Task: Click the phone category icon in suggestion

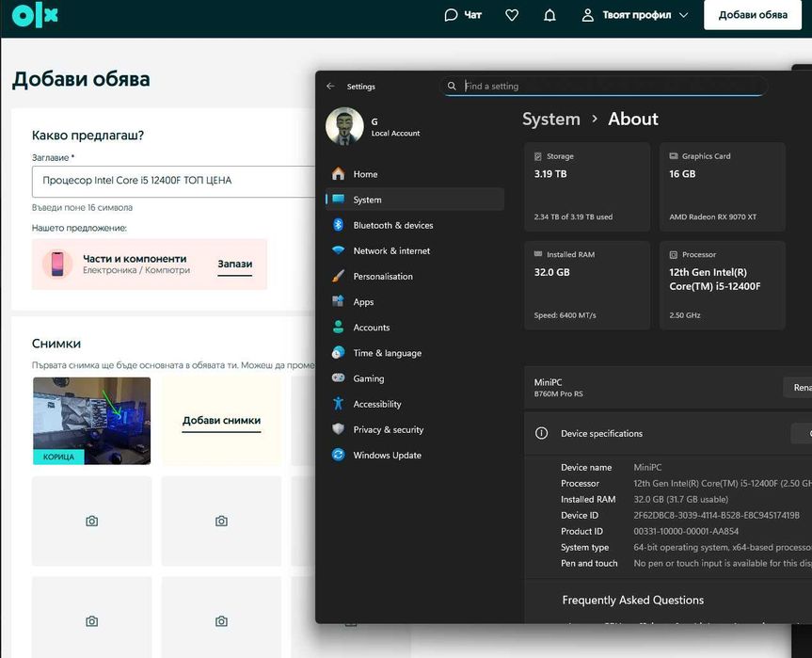Action: (x=57, y=264)
